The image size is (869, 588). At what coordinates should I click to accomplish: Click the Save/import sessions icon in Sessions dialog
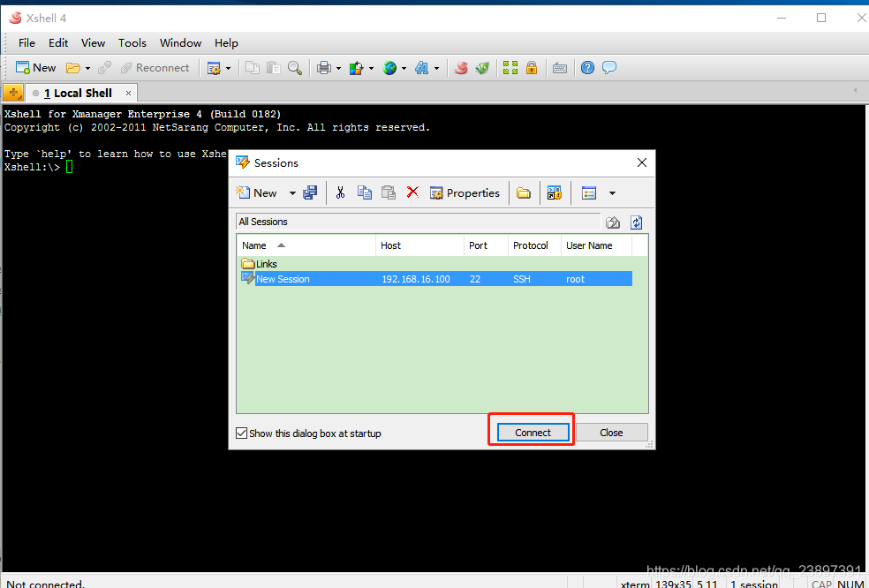click(x=310, y=192)
